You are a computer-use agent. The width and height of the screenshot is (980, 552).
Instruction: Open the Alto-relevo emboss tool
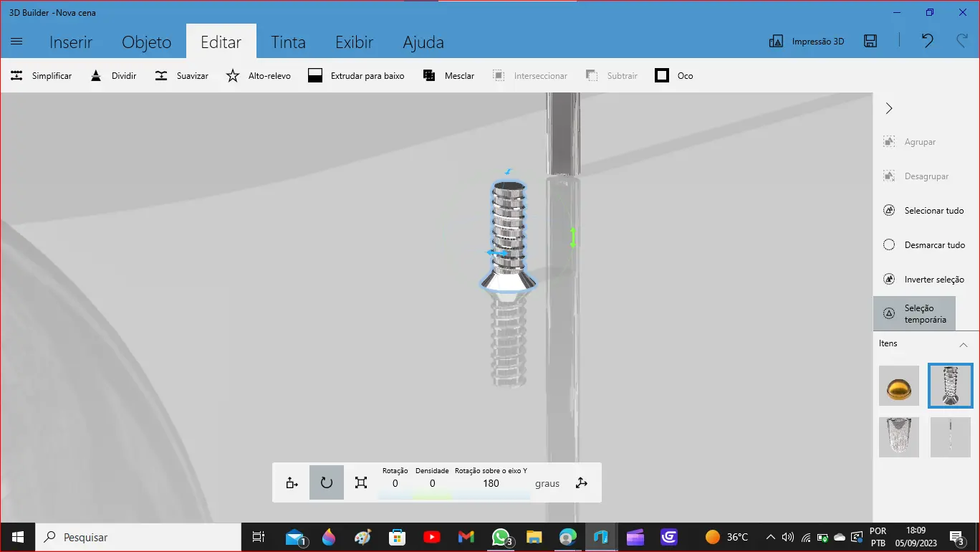pyautogui.click(x=258, y=75)
